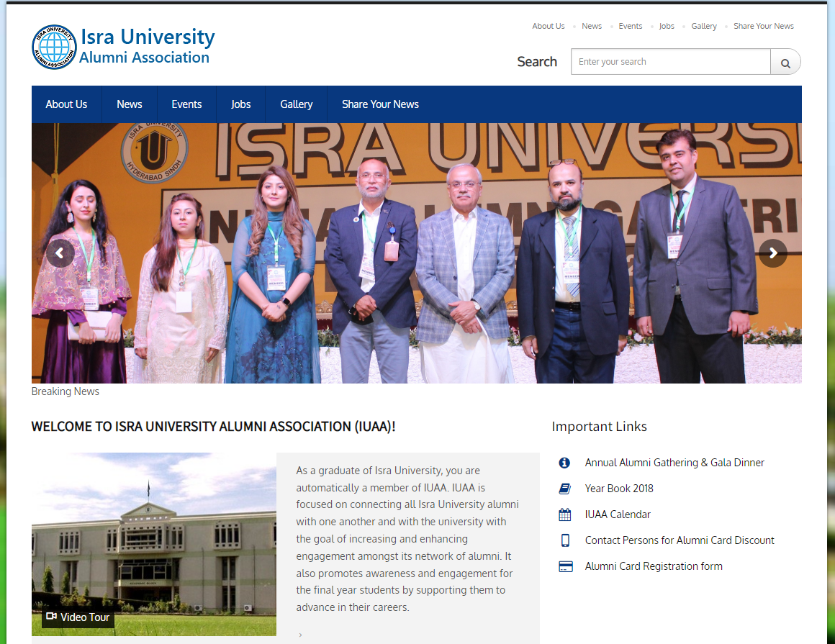Open Gallery in blue navigation bar
The height and width of the screenshot is (644, 835).
pyautogui.click(x=296, y=104)
